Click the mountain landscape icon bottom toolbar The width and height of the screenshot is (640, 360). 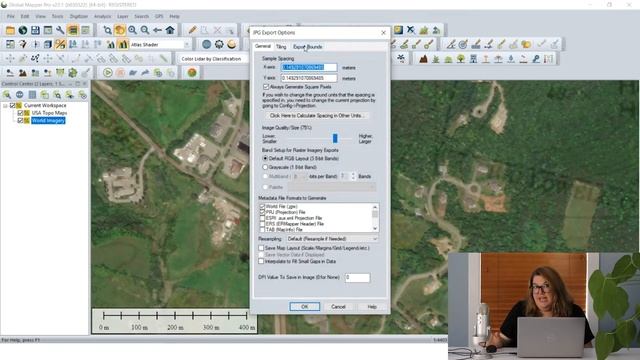22,73
